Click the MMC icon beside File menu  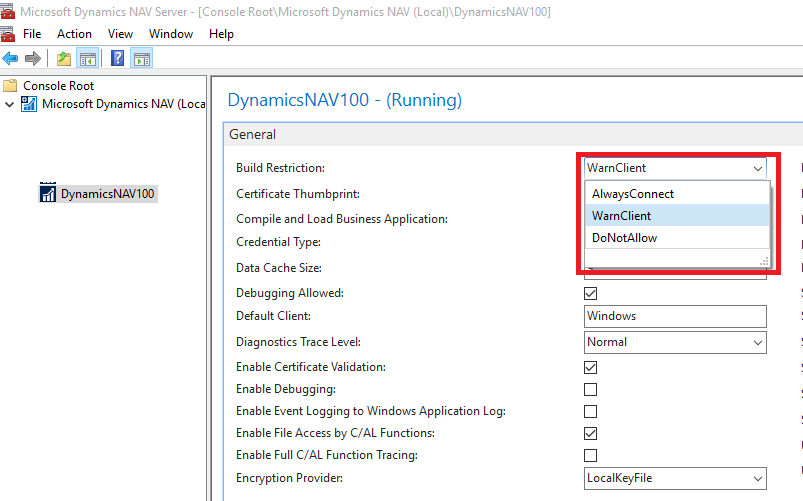point(7,34)
